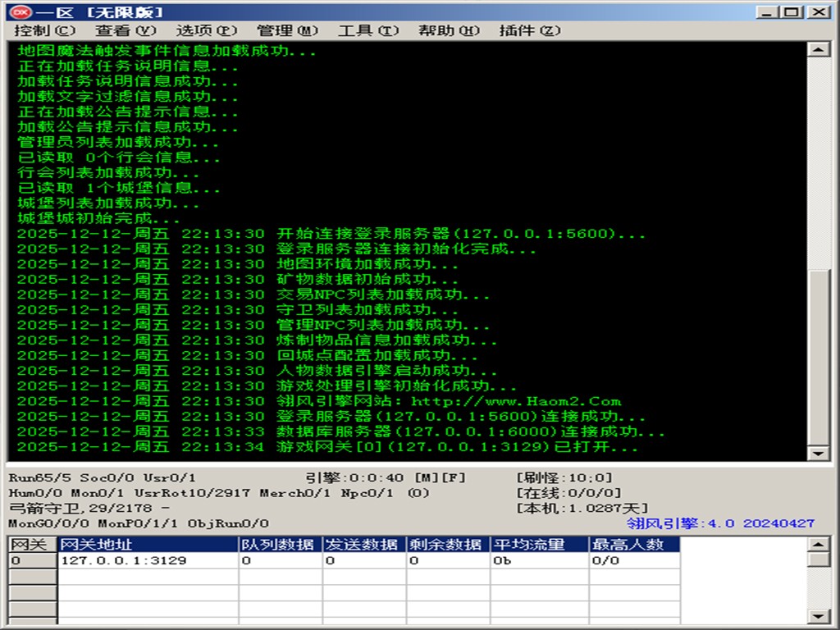
Task: Click the 平均流量 column header
Action: 540,545
